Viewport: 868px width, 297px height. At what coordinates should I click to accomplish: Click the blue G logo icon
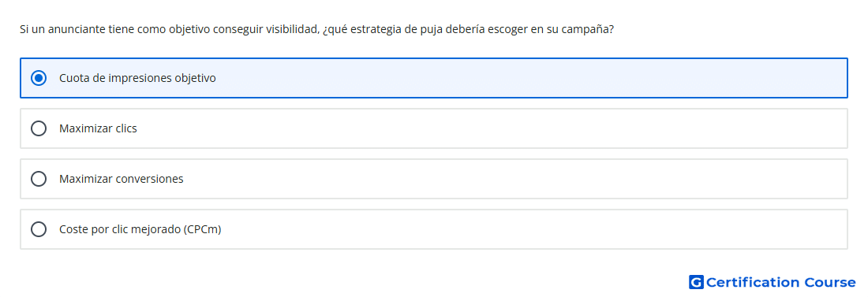[x=696, y=282]
